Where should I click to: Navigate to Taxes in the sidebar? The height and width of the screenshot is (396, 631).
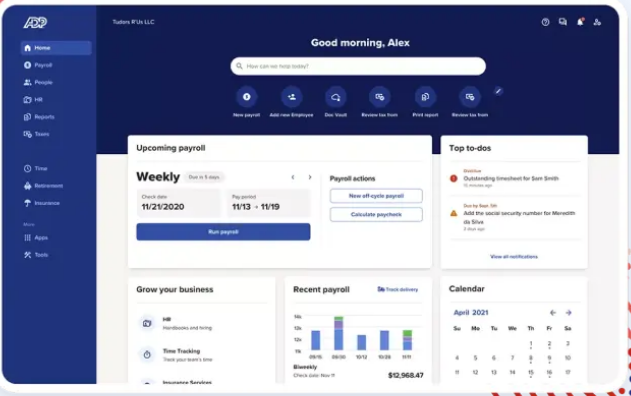pyautogui.click(x=37, y=134)
